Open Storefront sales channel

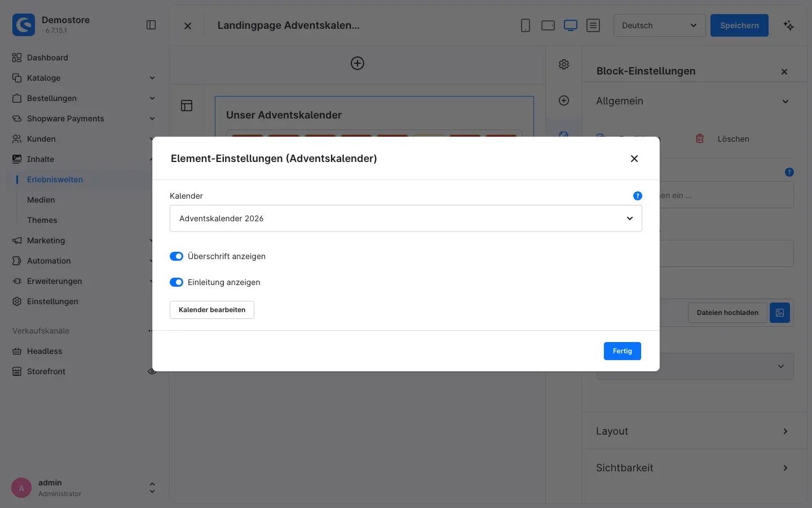tap(46, 371)
